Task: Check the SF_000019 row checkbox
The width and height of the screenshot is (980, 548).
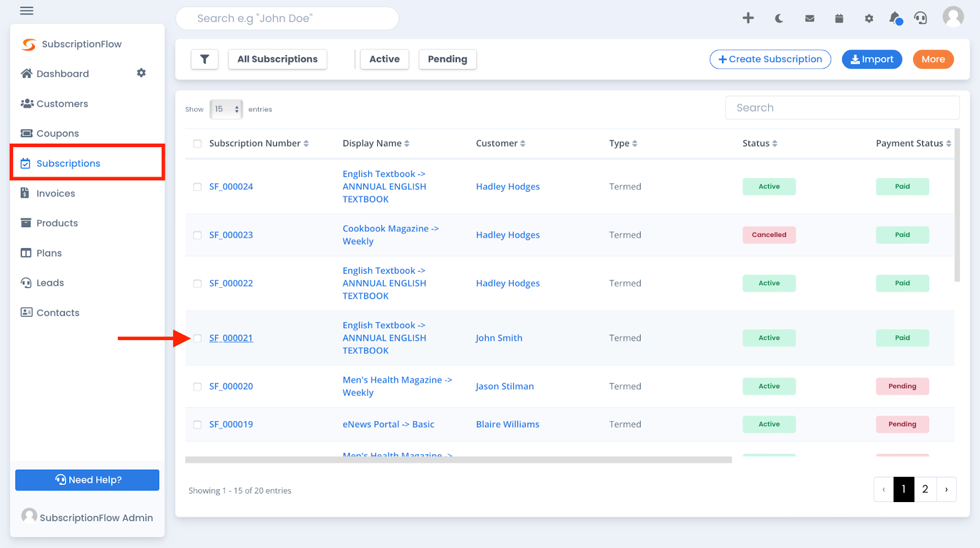Action: (x=197, y=424)
